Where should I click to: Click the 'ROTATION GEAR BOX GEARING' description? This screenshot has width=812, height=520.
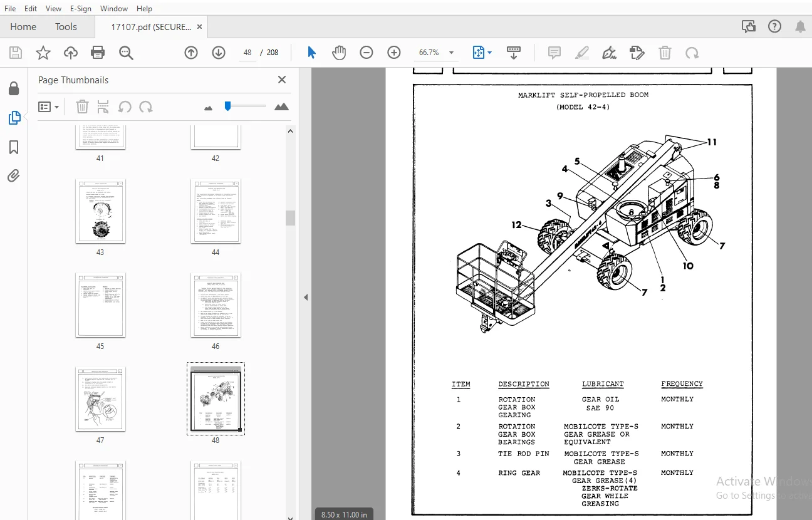[x=517, y=407]
